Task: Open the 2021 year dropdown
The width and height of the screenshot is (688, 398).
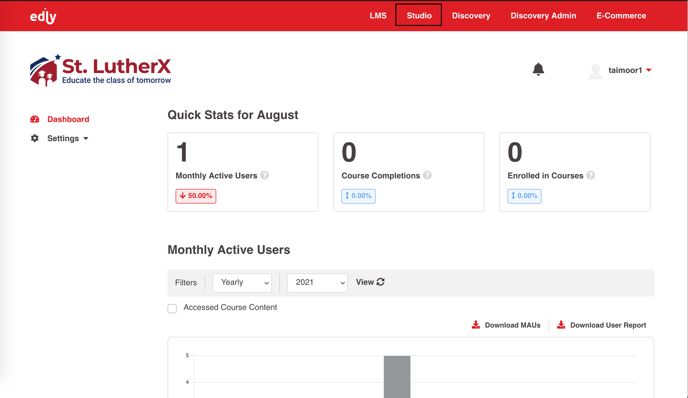Action: pyautogui.click(x=317, y=283)
